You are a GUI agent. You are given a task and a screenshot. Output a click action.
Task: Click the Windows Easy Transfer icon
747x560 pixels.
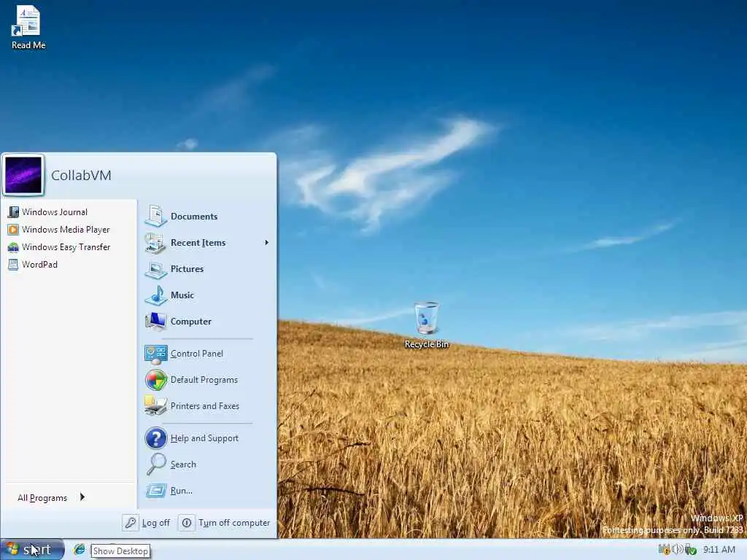click(13, 247)
